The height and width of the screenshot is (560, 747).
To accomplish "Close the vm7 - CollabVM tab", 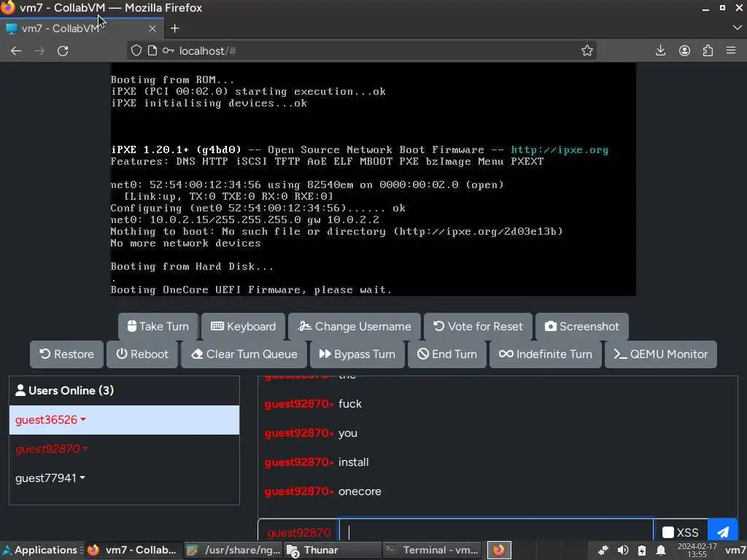I will click(152, 28).
